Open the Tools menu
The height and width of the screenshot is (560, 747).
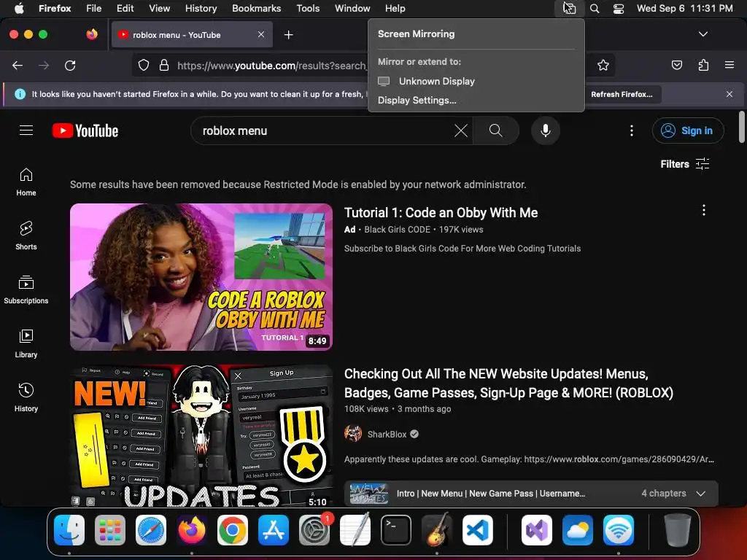coord(308,9)
